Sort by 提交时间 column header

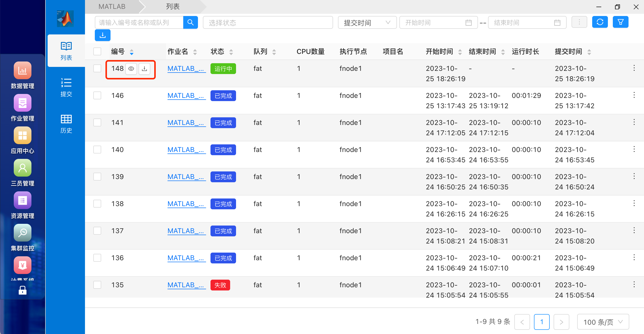click(589, 52)
